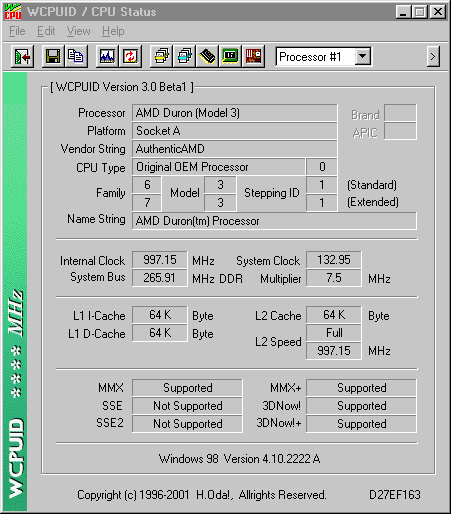Click the Name String AMD Duron(tm) Processor field
Image resolution: width=451 pixels, height=514 pixels.
pos(274,221)
